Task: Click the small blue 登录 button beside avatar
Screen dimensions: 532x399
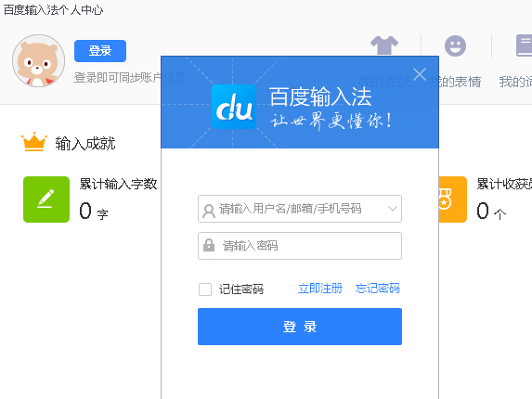Action: pyautogui.click(x=100, y=51)
